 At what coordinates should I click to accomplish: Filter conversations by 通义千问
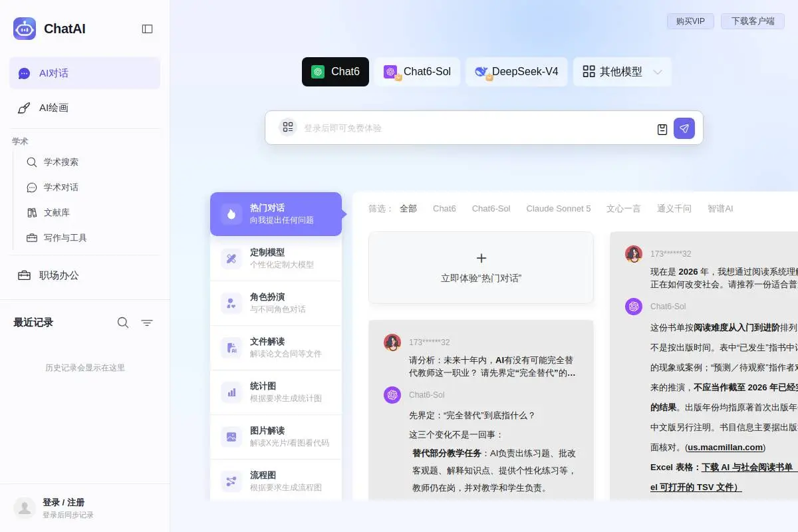pyautogui.click(x=674, y=209)
